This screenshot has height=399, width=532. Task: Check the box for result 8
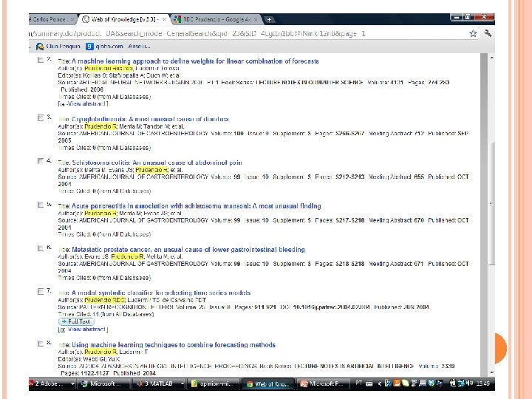(x=41, y=344)
